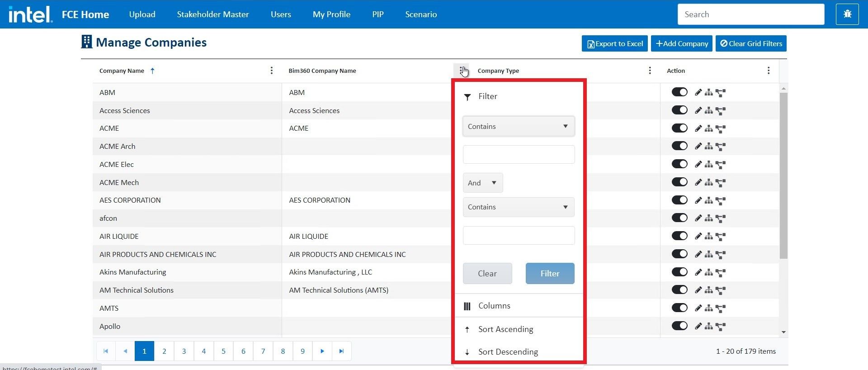
Task: Expand the And logic dropdown
Action: pos(482,183)
